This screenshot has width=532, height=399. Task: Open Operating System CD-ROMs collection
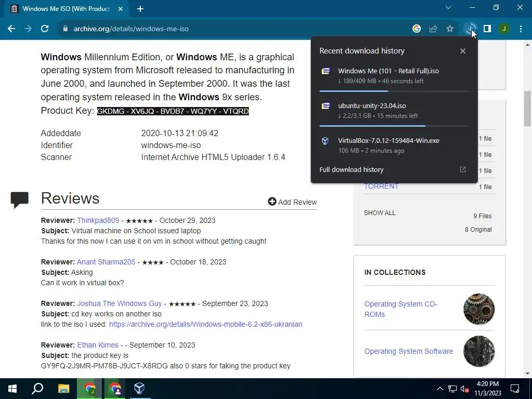pos(401,309)
